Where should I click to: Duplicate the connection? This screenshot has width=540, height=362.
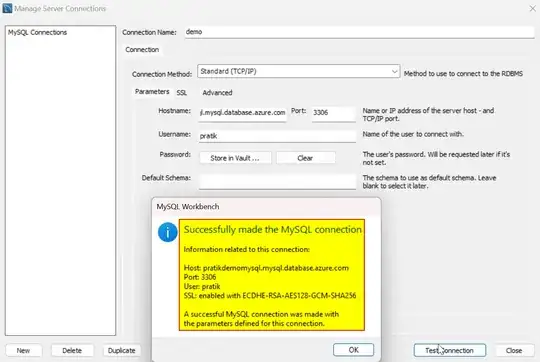point(122,351)
